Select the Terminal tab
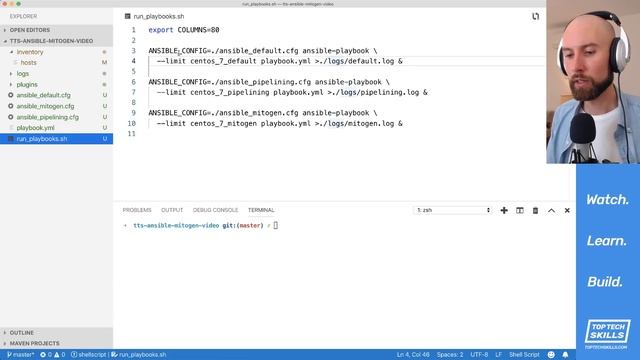Screen dimensions: 640x360 tap(261, 210)
